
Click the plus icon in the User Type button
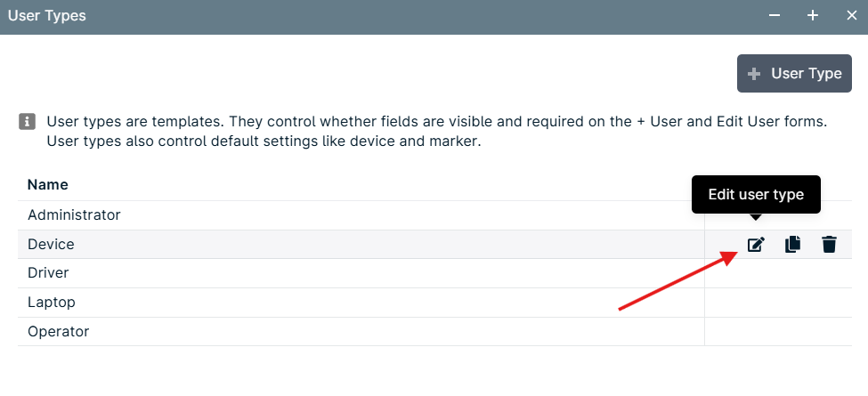coord(753,74)
